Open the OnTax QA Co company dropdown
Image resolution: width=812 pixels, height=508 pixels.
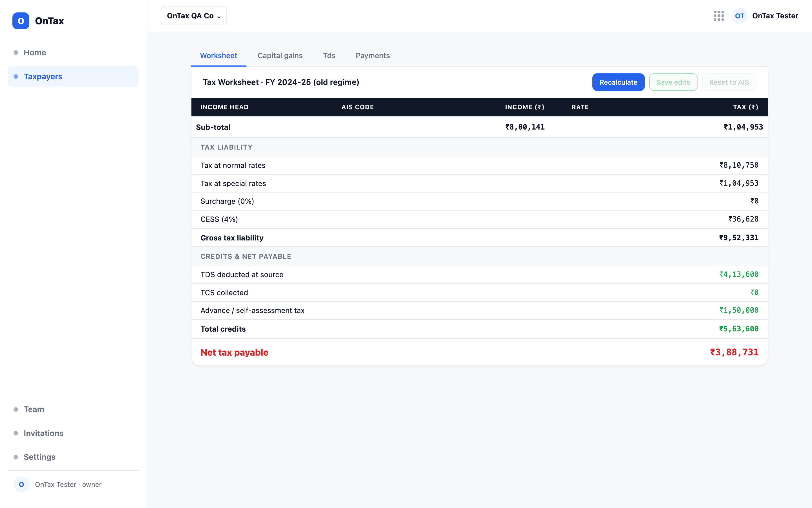pyautogui.click(x=194, y=16)
